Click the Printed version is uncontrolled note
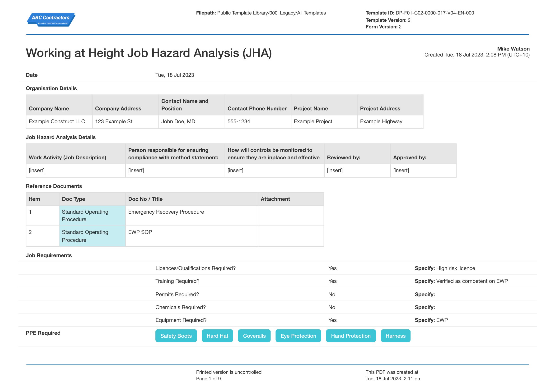The height and width of the screenshot is (392, 555). (229, 372)
